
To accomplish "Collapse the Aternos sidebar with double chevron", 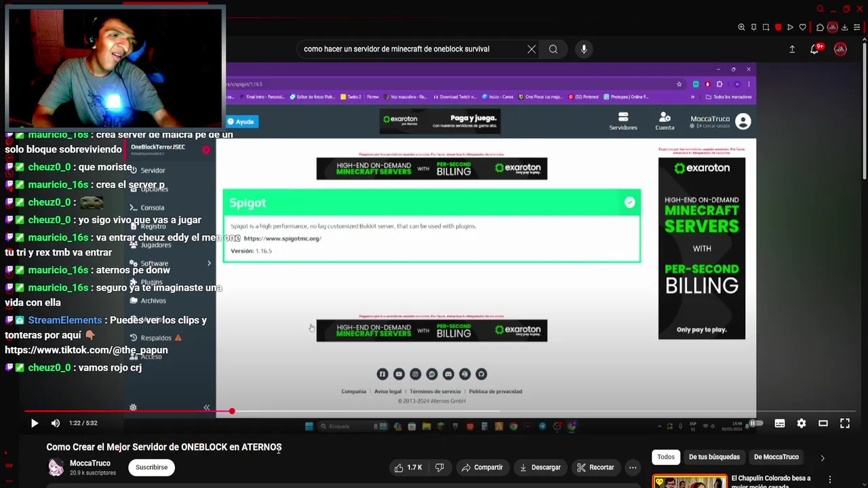I will tap(206, 407).
